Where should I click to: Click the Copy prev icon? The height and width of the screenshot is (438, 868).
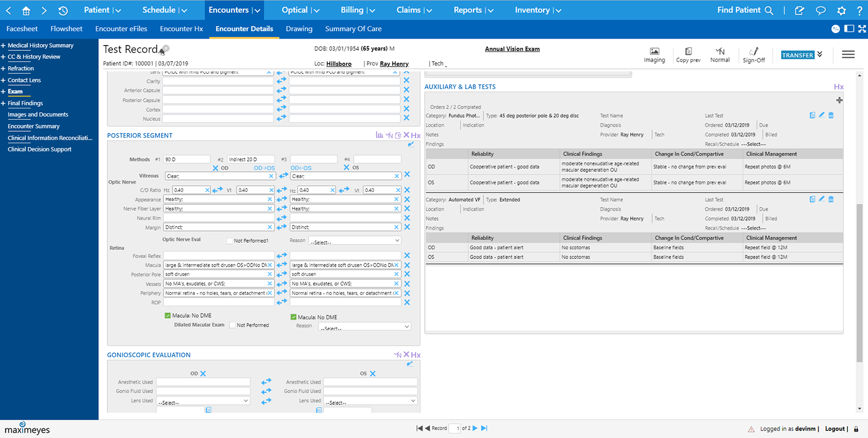688,51
